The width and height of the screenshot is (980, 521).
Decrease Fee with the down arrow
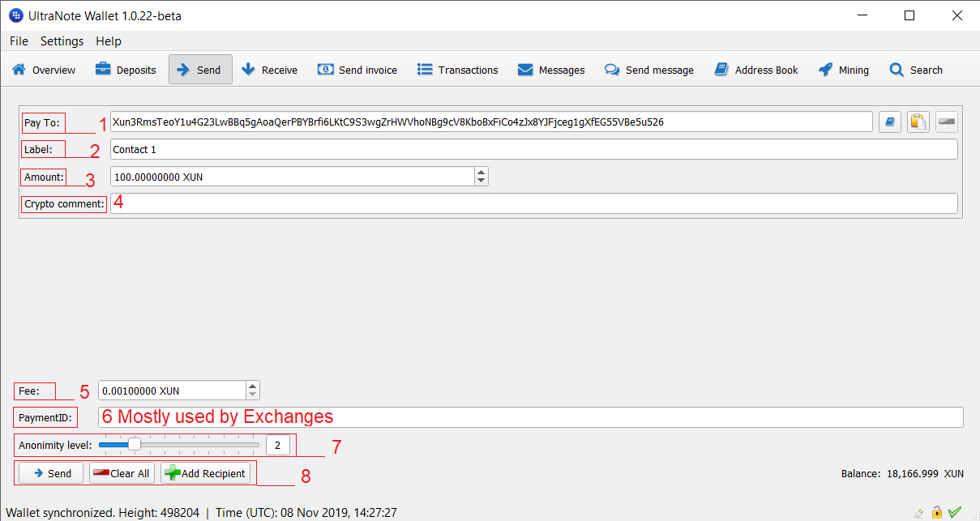pyautogui.click(x=253, y=395)
